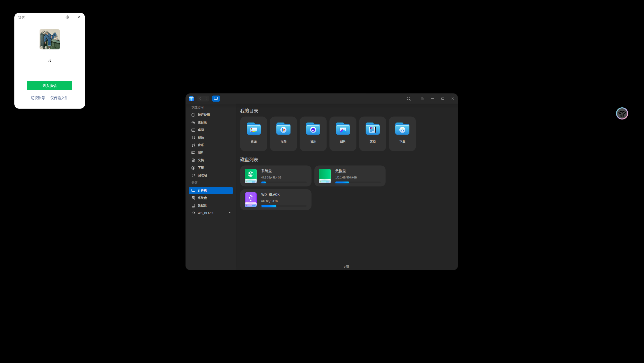
Task: Select 文档 in sidebar quick access
Action: pos(211,160)
